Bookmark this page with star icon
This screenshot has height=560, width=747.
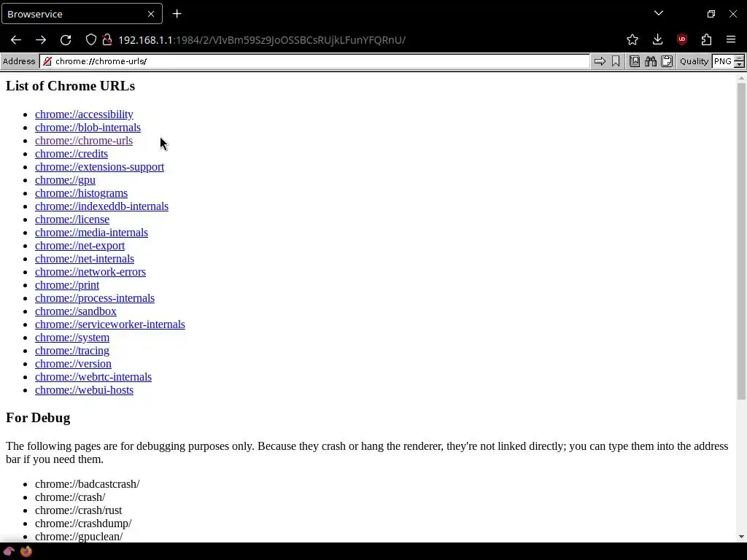point(632,39)
